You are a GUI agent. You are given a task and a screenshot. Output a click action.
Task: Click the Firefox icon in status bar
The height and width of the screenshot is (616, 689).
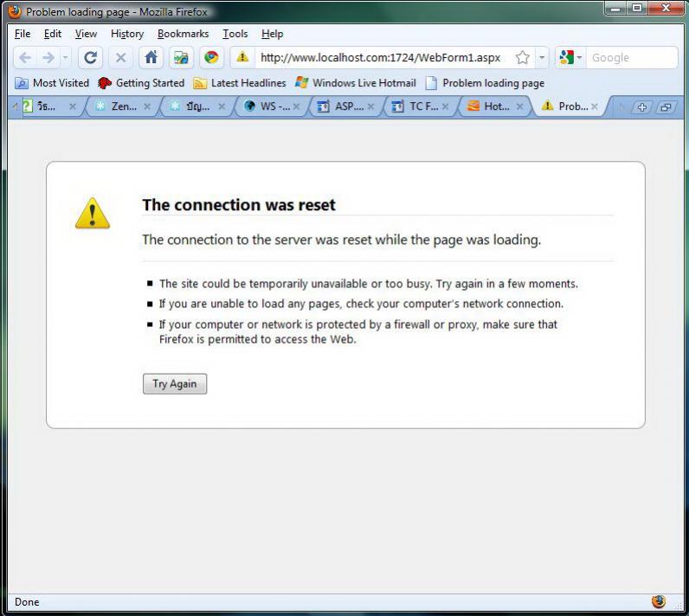[658, 601]
